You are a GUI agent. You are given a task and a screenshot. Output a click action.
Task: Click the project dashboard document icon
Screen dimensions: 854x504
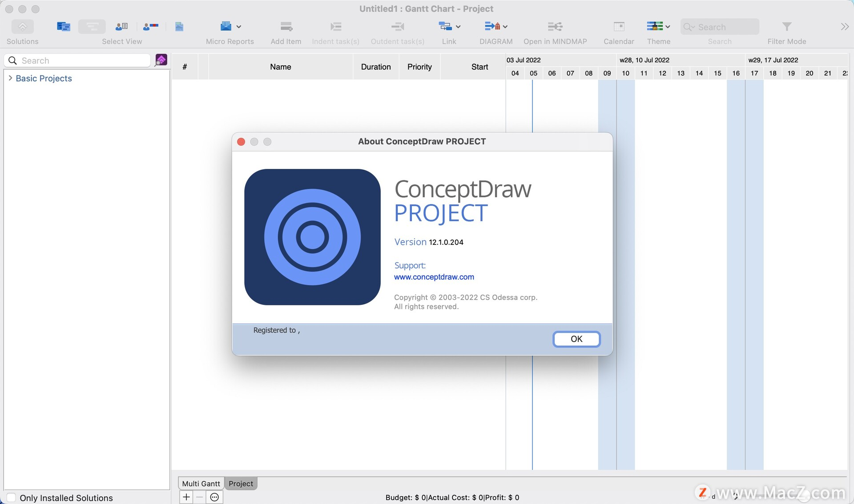click(x=179, y=27)
